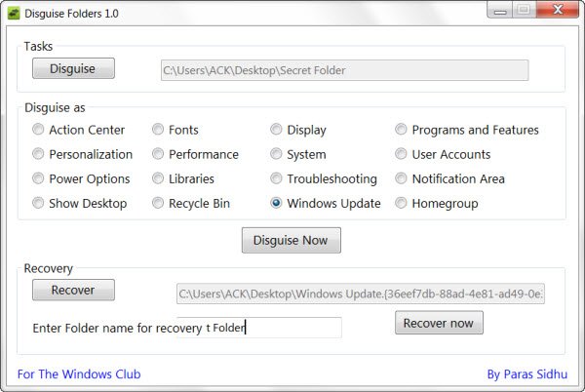Click the Disguise button under Tasks
Image resolution: width=585 pixels, height=392 pixels.
pos(73,68)
